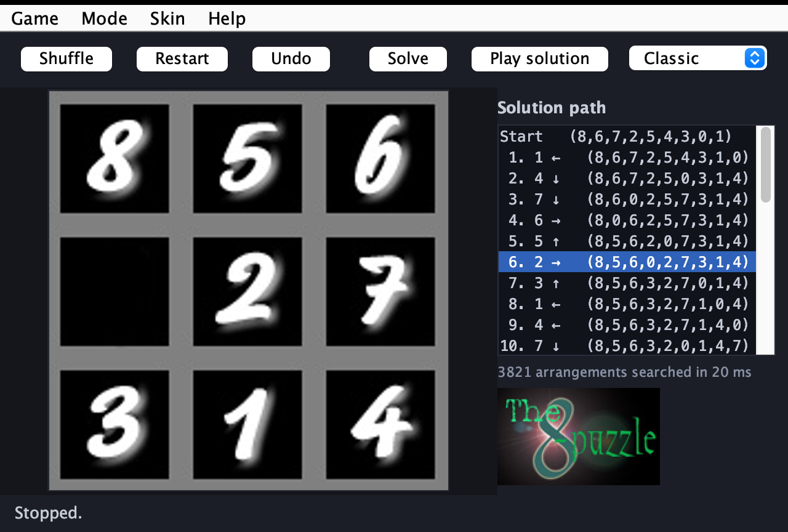
Task: Undo the last move
Action: point(291,58)
